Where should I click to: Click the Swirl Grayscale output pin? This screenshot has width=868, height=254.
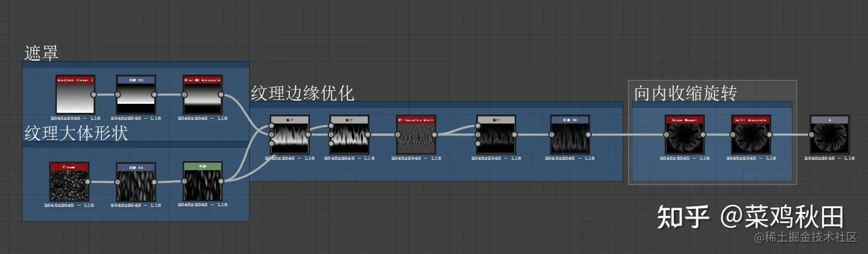tap(770, 135)
